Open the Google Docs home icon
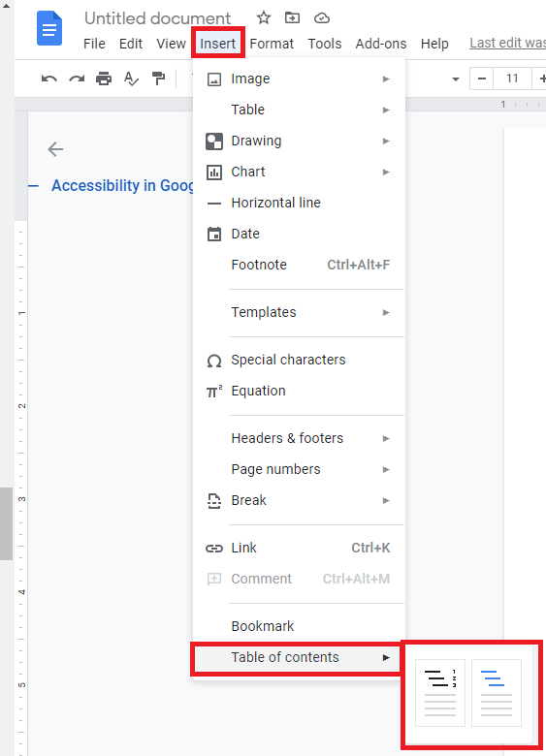 coord(49,29)
